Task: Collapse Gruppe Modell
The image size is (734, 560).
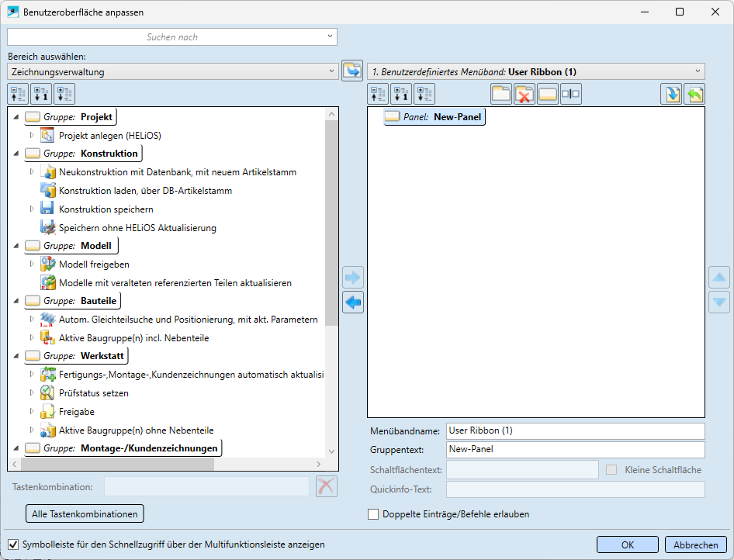Action: tap(16, 246)
